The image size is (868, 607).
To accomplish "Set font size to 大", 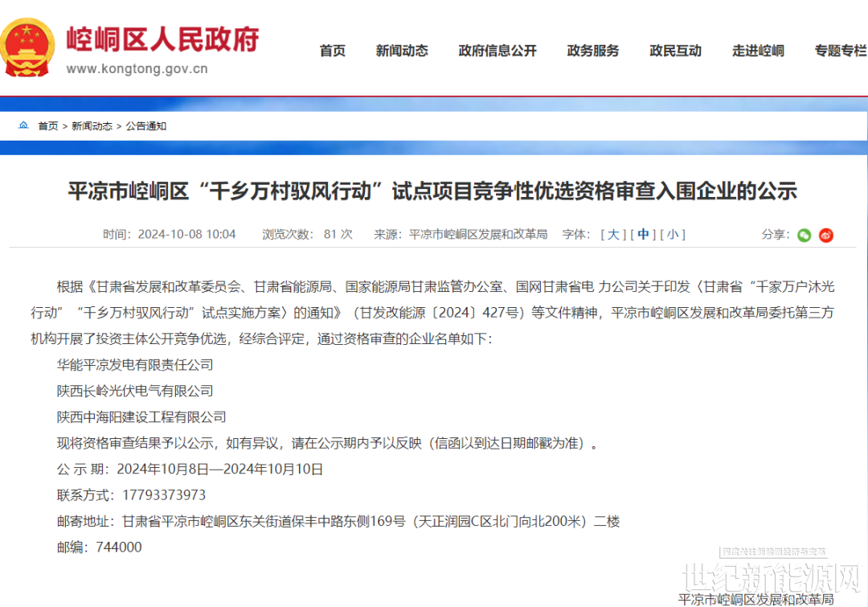I will 613,234.
